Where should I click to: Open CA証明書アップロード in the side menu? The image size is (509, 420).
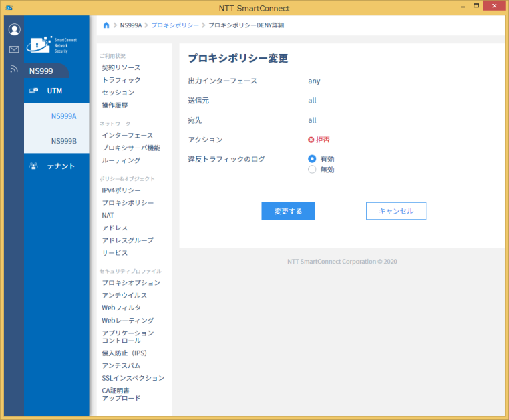[121, 394]
